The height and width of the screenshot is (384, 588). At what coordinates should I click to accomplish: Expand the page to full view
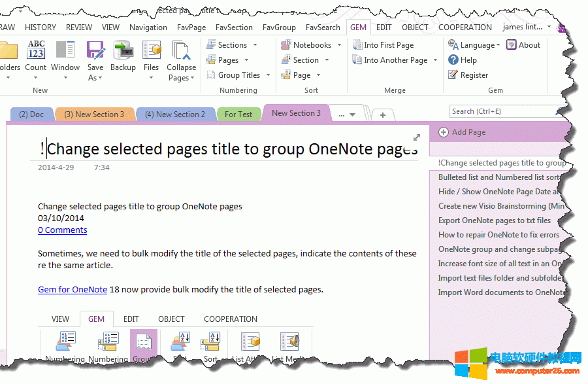click(x=417, y=137)
